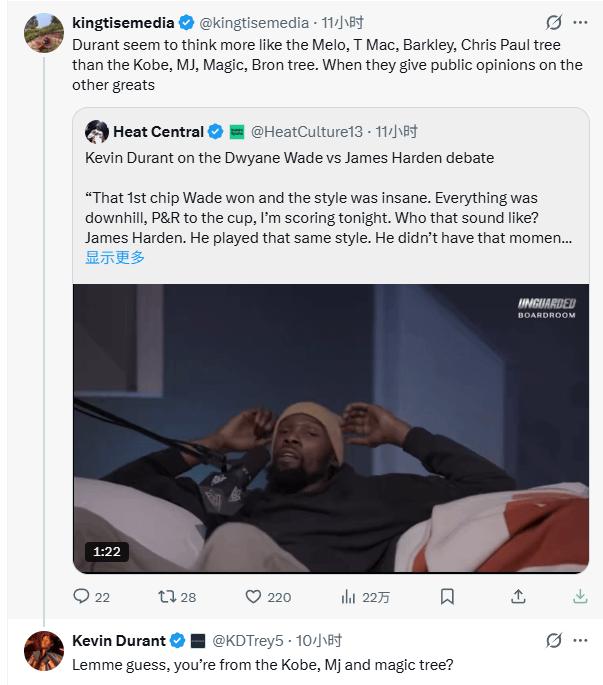This screenshot has width=603, height=685.
Task: Repost the kingtisemedia tweet
Action: tap(168, 596)
